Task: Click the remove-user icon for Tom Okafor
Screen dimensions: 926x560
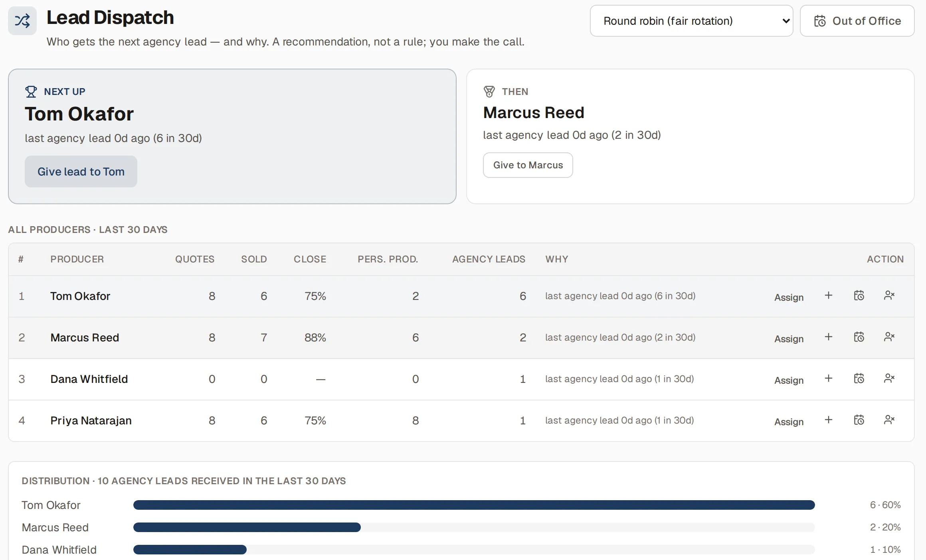Action: pyautogui.click(x=889, y=296)
